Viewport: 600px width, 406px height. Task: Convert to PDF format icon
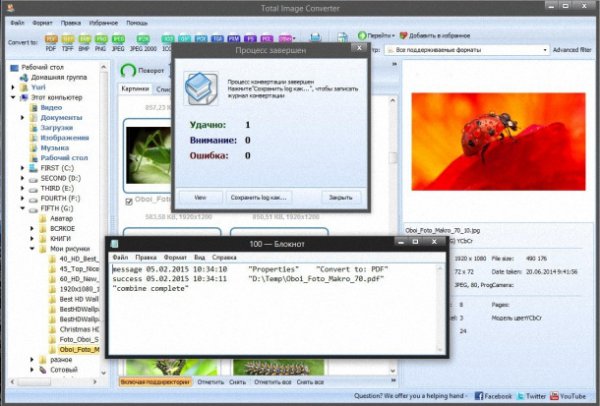[51, 39]
